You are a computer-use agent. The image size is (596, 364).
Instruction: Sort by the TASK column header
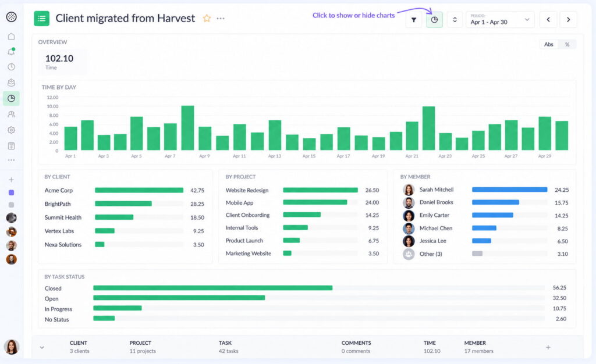[225, 342]
